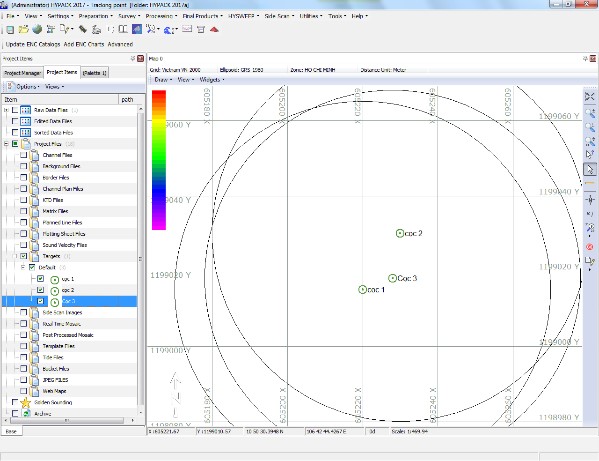This screenshot has height=461, width=599.
Task: Open the File menu
Action: point(12,16)
